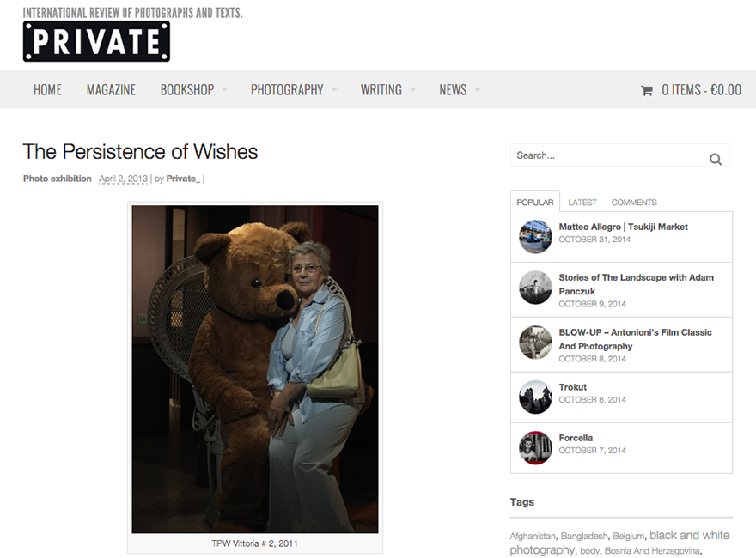Select the black and white photography tag
Screen dimensions: 756x558
click(x=619, y=543)
